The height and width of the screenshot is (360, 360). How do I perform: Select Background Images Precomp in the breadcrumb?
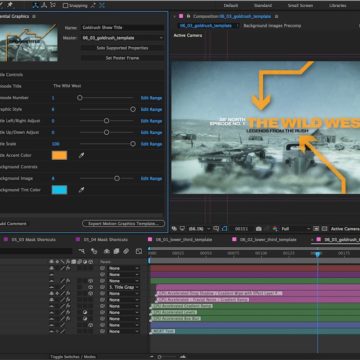coord(272,26)
